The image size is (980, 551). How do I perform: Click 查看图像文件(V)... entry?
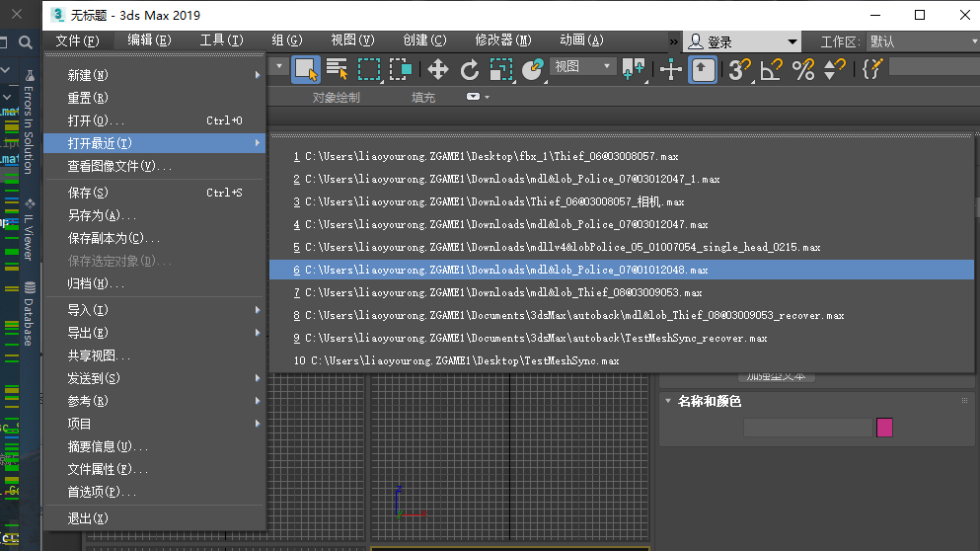(x=154, y=166)
